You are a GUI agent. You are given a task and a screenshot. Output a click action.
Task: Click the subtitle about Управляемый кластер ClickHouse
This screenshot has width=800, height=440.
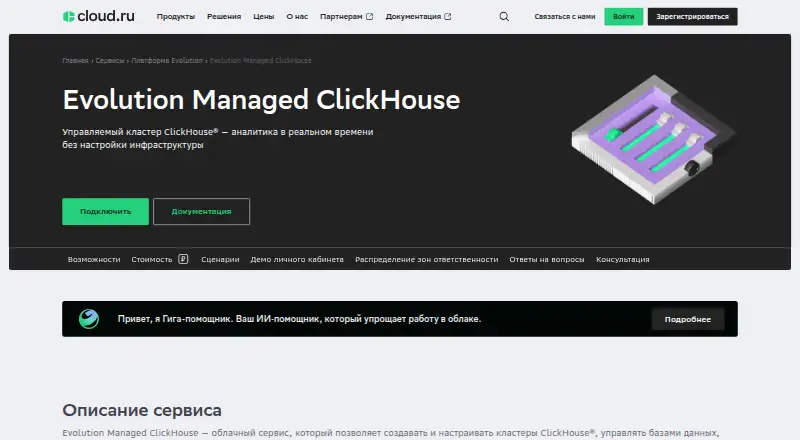tap(218, 138)
